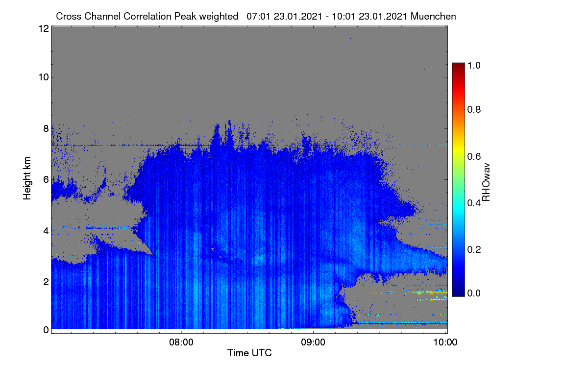
Task: Click the plot title text
Action: point(256,16)
